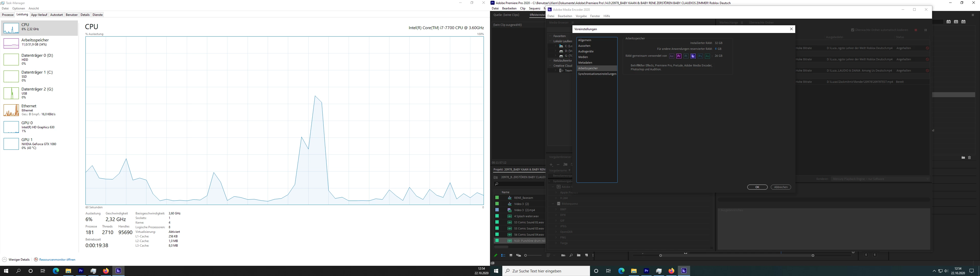Click the New Item icon in project panel

586,255
